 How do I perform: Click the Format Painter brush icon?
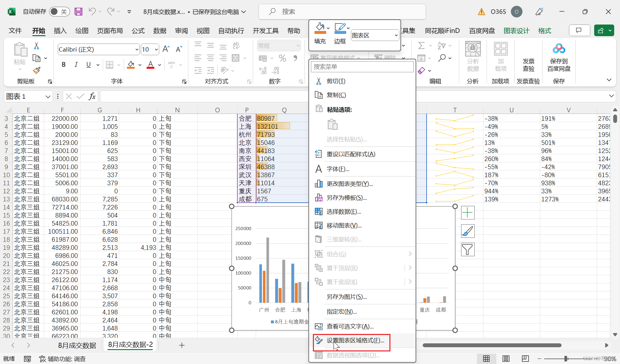click(x=36, y=70)
